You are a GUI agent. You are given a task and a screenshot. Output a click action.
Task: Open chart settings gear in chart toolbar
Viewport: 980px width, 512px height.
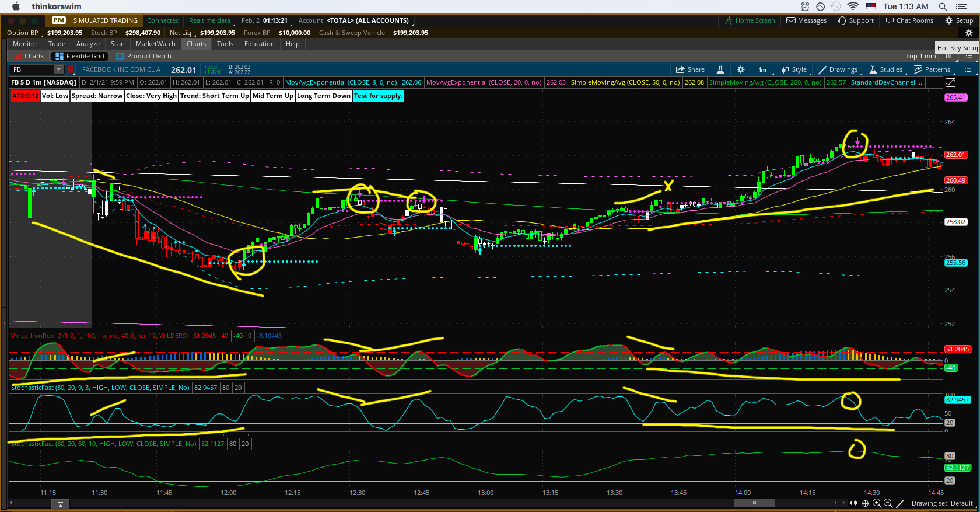[x=741, y=69]
